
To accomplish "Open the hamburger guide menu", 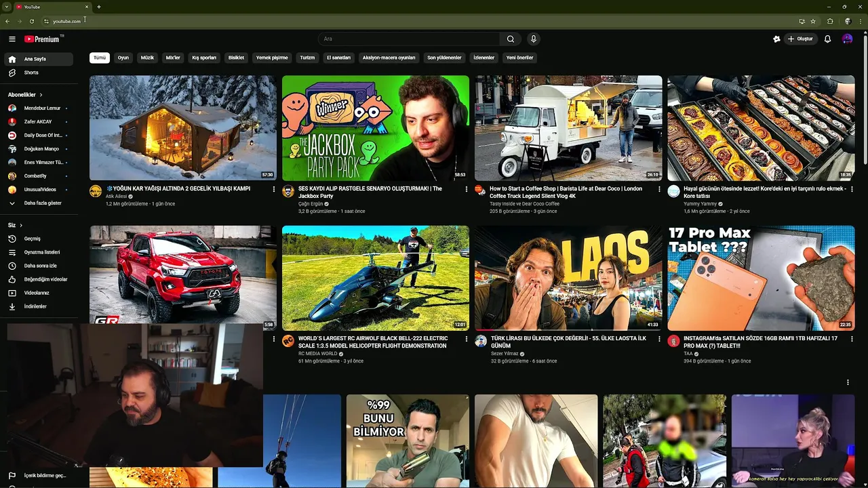I will pyautogui.click(x=12, y=39).
